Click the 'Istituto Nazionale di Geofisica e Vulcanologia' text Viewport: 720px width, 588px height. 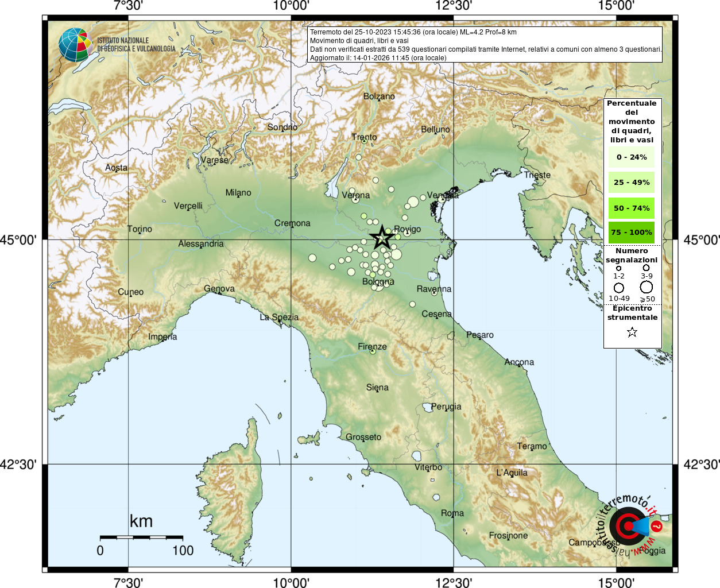pos(136,45)
